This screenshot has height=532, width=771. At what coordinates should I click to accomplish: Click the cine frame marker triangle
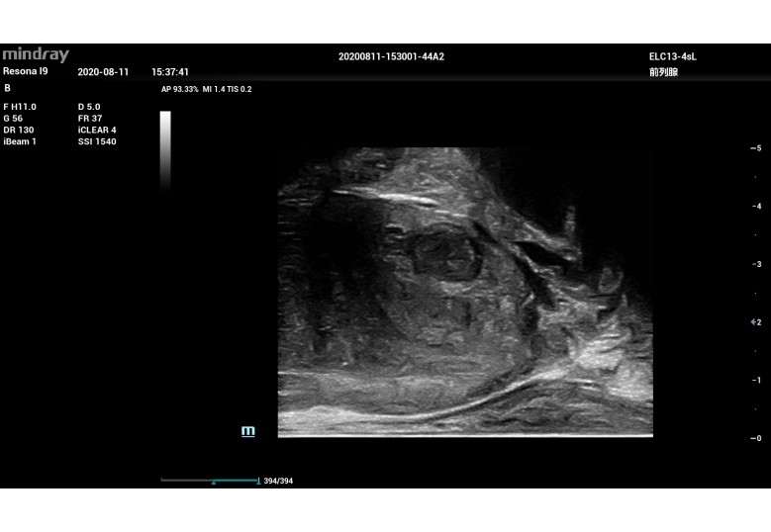tap(214, 483)
